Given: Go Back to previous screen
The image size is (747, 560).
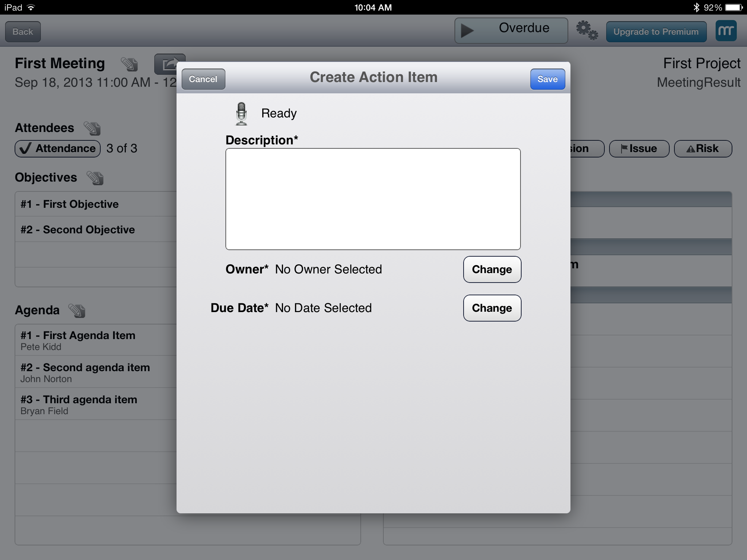Looking at the screenshot, I should [23, 32].
